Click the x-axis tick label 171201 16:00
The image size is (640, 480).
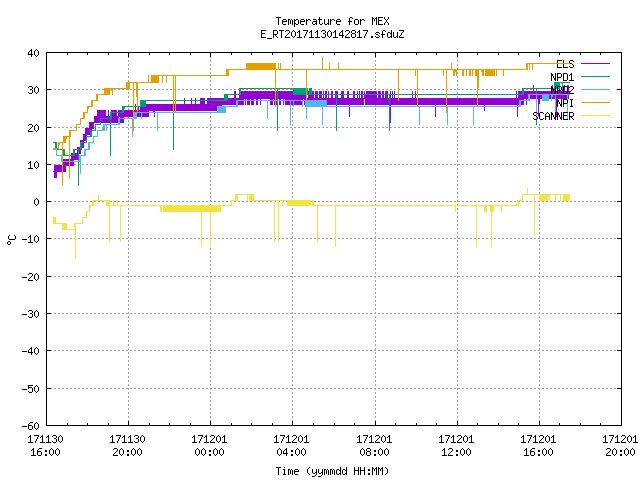pyautogui.click(x=538, y=445)
